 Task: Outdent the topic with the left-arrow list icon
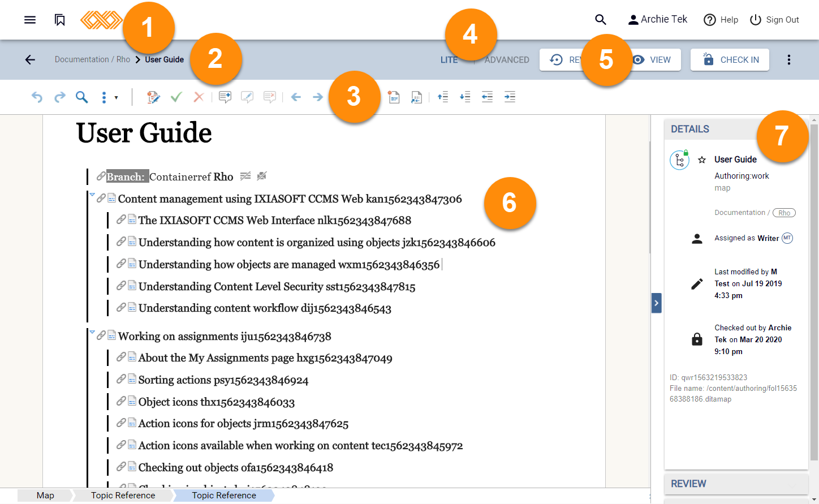[x=487, y=97]
